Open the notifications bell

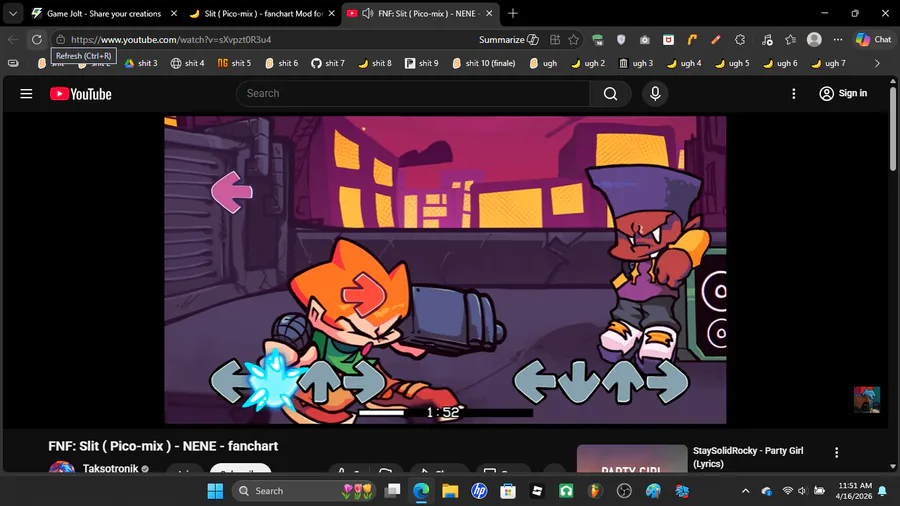(x=883, y=491)
